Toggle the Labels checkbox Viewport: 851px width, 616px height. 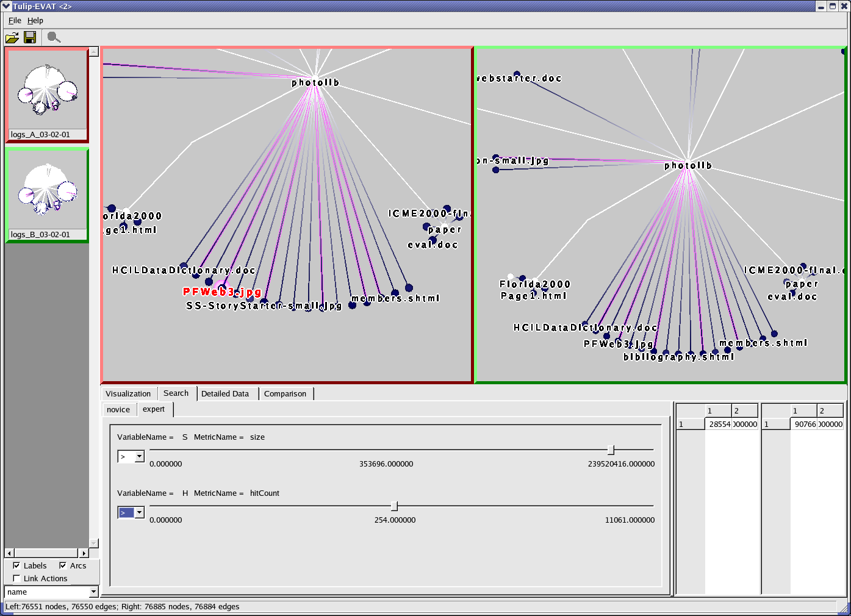[x=16, y=565]
